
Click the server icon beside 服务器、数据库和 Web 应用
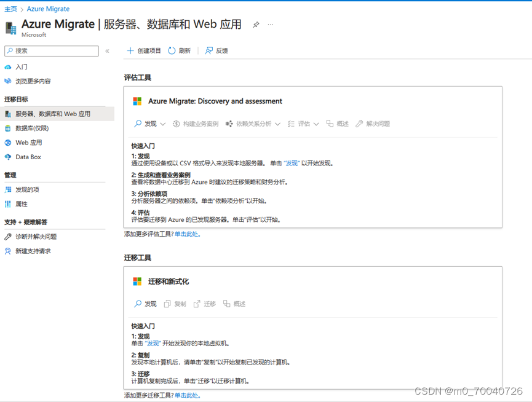[8, 114]
